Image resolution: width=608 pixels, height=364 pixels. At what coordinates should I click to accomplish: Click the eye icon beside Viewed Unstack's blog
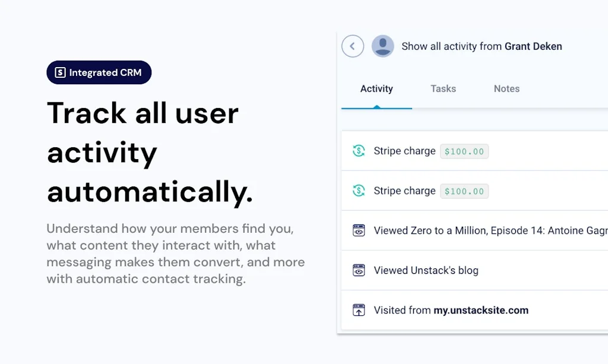coord(359,270)
